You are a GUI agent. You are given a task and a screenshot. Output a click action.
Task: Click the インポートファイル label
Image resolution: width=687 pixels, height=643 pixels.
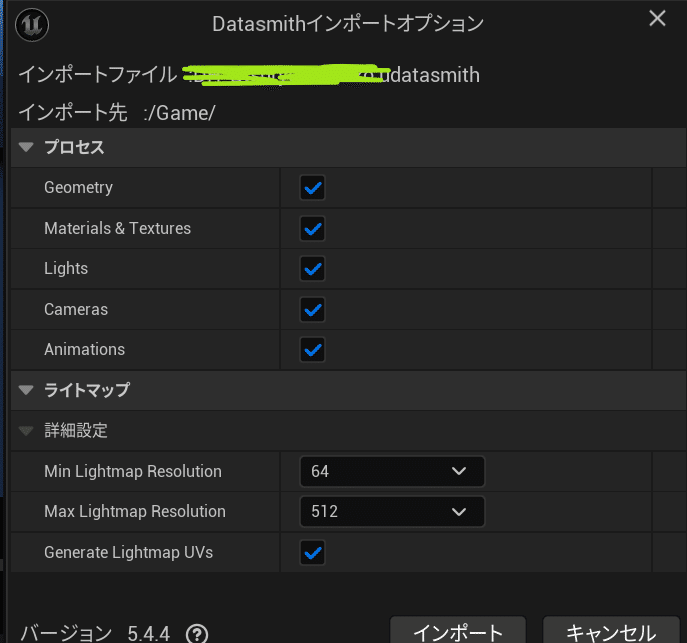coord(98,74)
